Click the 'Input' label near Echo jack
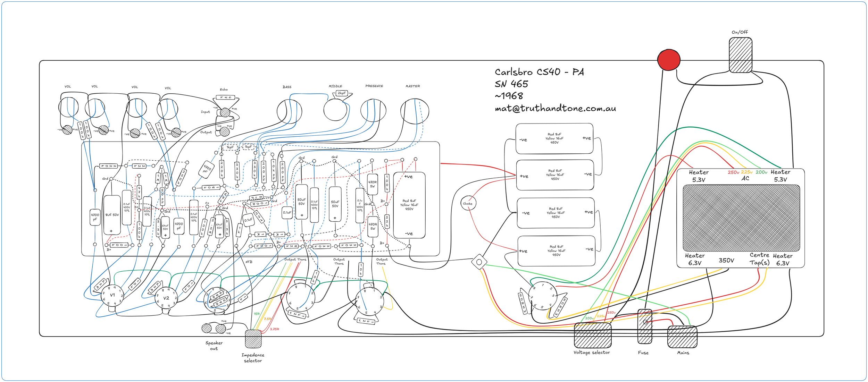The width and height of the screenshot is (868, 382). pos(205,112)
